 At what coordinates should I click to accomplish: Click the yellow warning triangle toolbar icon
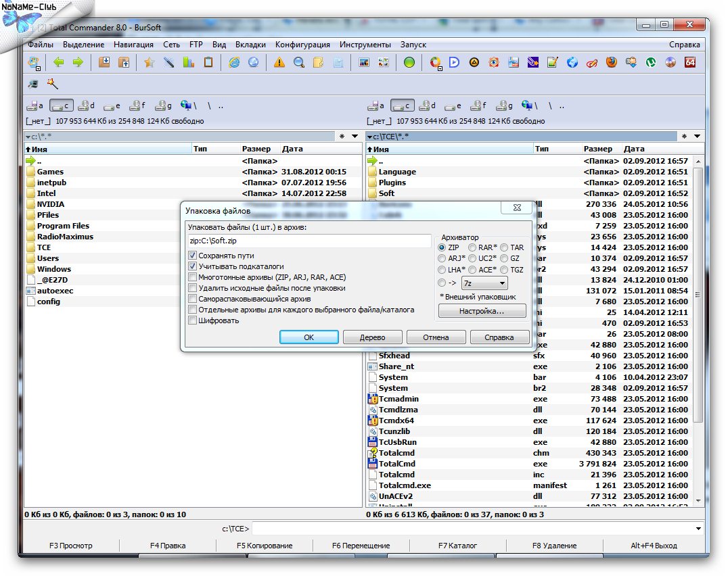[x=279, y=63]
